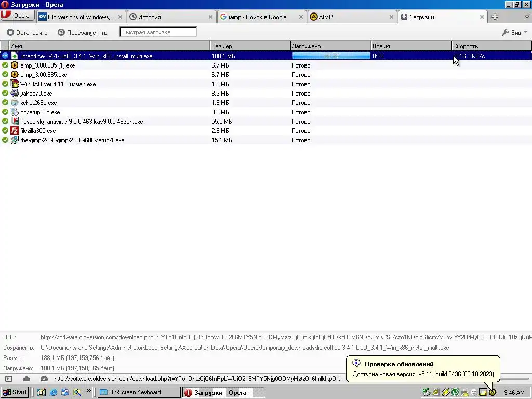Sort by the Загружено column header
This screenshot has height=399, width=532.
[331, 46]
